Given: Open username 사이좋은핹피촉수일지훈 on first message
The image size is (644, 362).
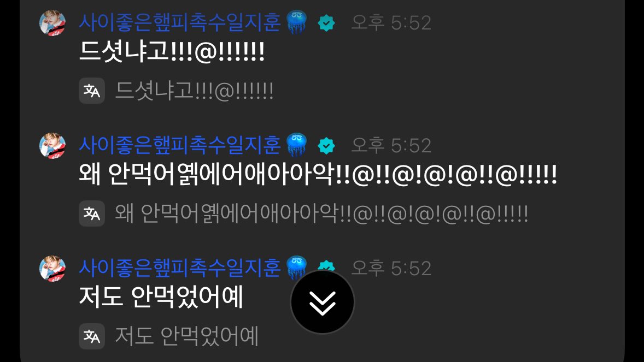Looking at the screenshot, I should pos(180,22).
